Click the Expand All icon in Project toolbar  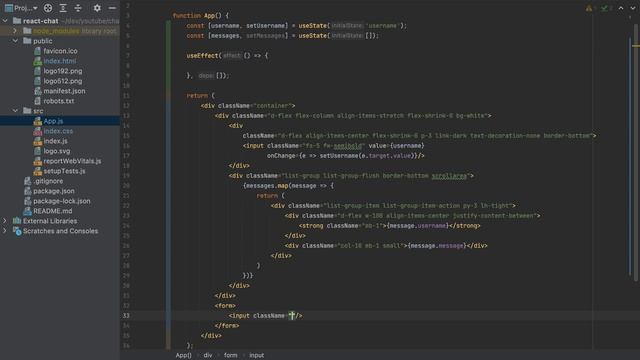(x=63, y=8)
